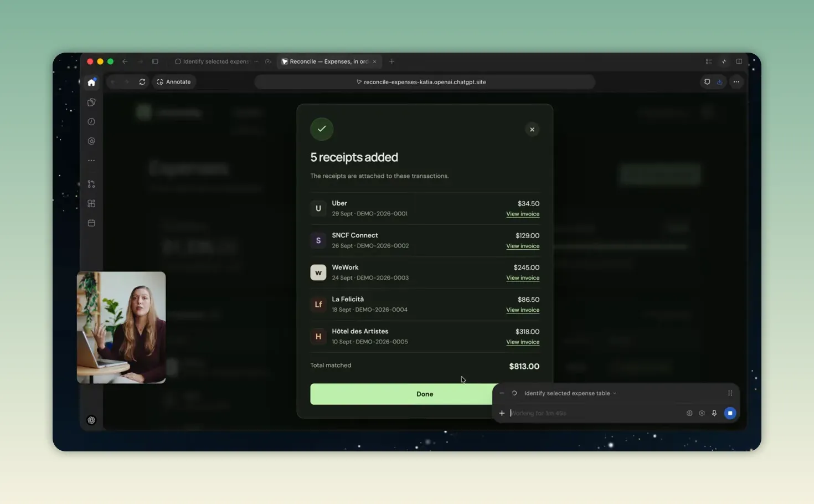The height and width of the screenshot is (504, 814).
Task: Click the '$813.00' total matched amount
Action: point(524,367)
